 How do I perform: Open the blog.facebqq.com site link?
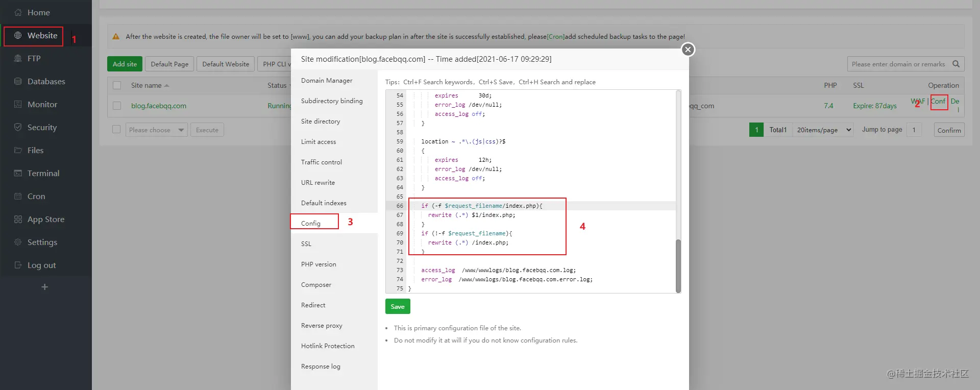[x=159, y=106]
